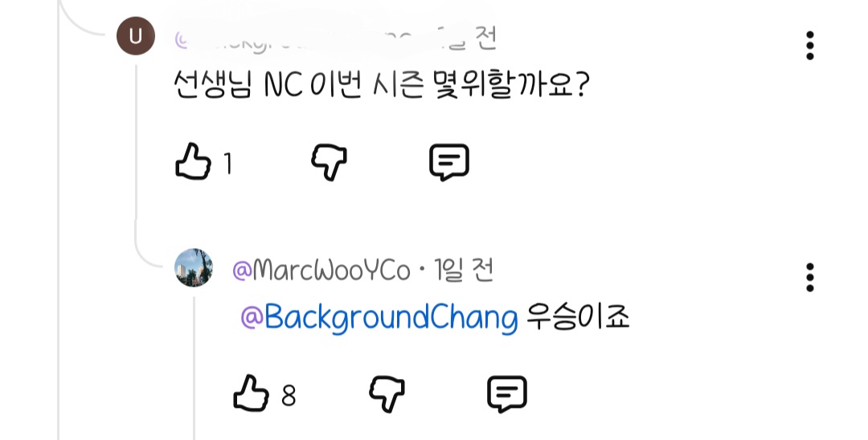Open MarcWooYCo's profile picture

click(194, 267)
